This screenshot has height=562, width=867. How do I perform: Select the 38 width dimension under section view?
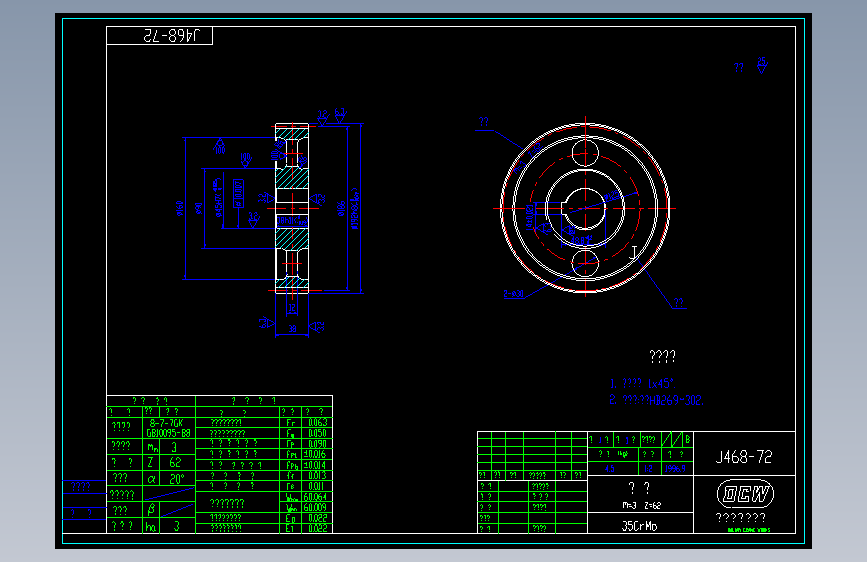pos(292,329)
